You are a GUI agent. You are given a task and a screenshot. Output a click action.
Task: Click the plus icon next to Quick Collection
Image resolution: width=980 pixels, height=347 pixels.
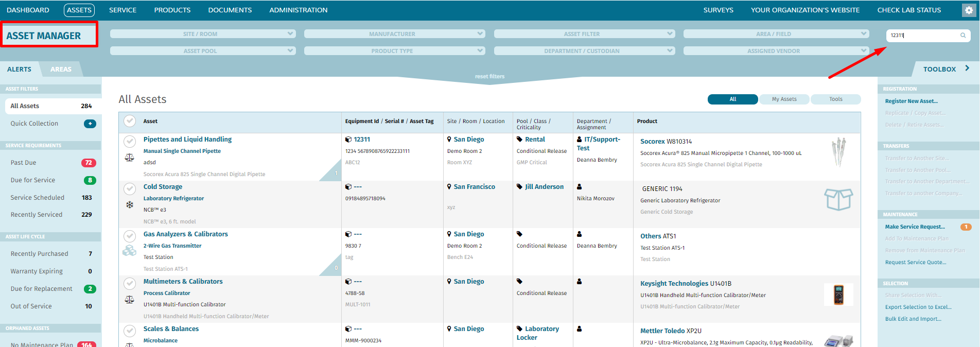[x=90, y=124]
